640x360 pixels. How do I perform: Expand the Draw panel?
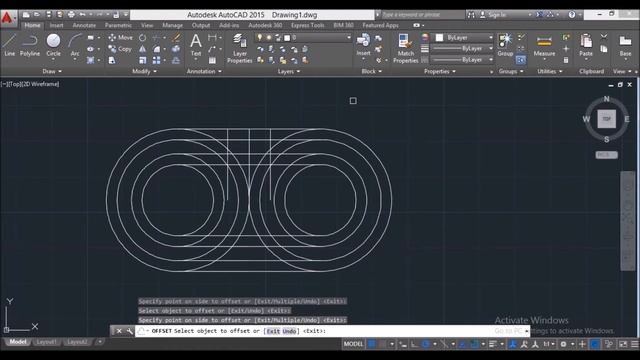[x=52, y=71]
